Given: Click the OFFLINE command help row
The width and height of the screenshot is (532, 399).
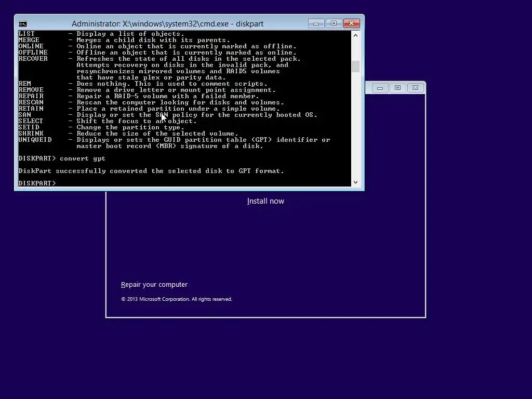Looking at the screenshot, I should coord(157,52).
